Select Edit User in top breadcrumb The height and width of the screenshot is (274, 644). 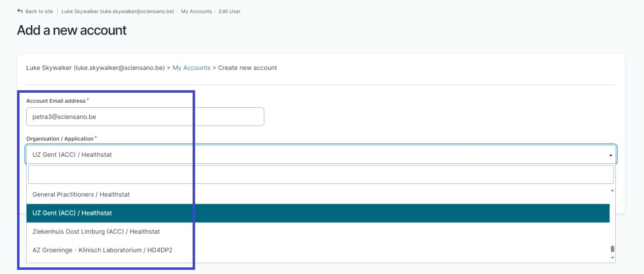coord(230,12)
